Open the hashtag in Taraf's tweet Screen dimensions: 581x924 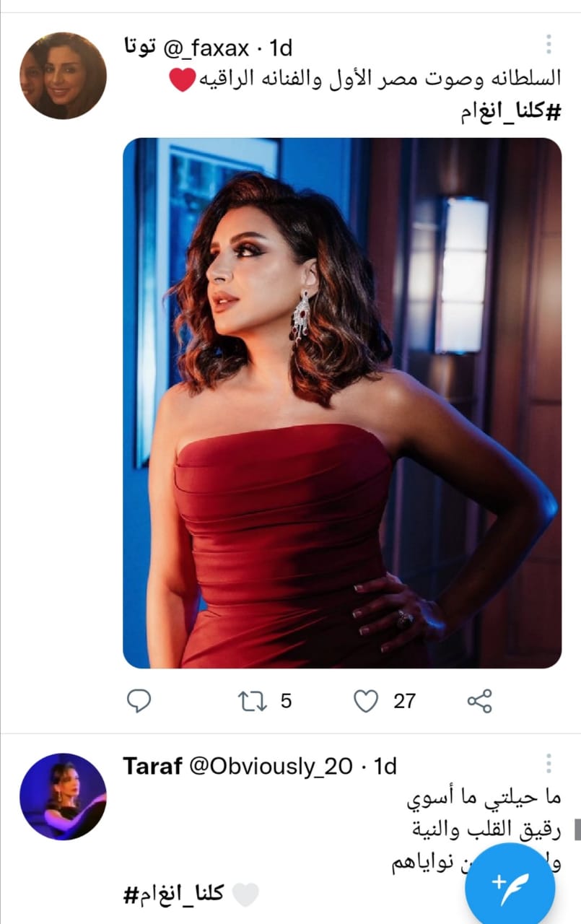click(173, 896)
